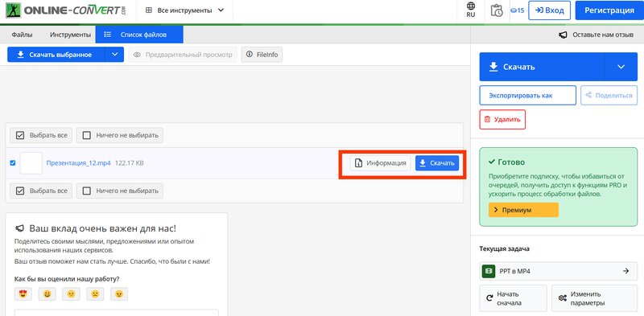Click the Готово status heading
This screenshot has height=316, width=644.
507,162
